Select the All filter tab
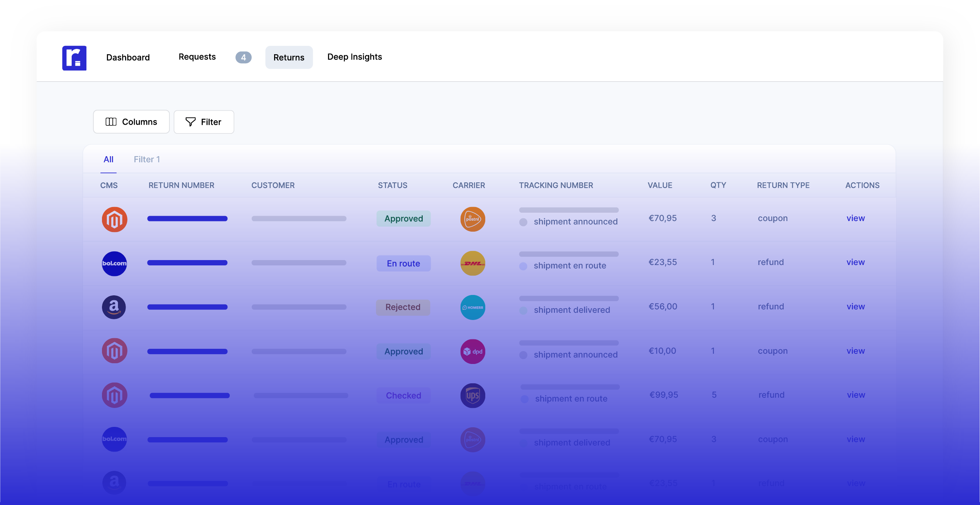The image size is (980, 505). click(108, 160)
